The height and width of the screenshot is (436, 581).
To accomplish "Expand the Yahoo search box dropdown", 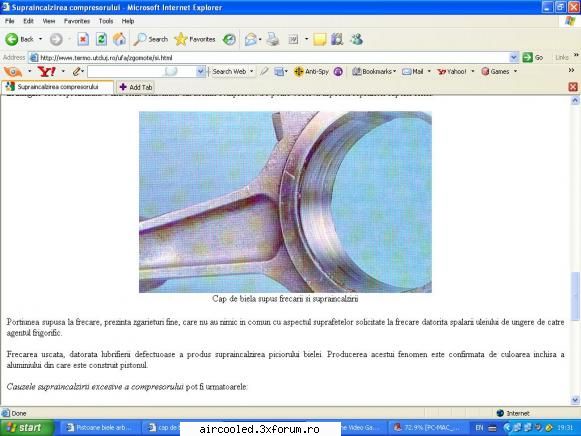I will 200,71.
